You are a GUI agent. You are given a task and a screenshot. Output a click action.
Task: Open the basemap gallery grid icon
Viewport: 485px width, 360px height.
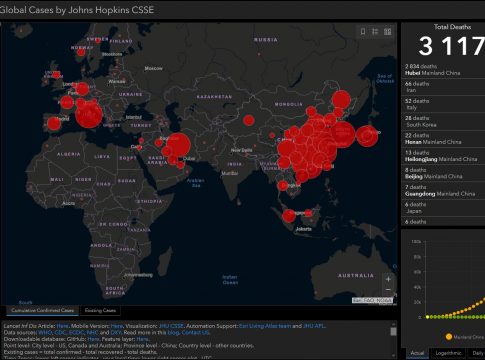point(387,32)
